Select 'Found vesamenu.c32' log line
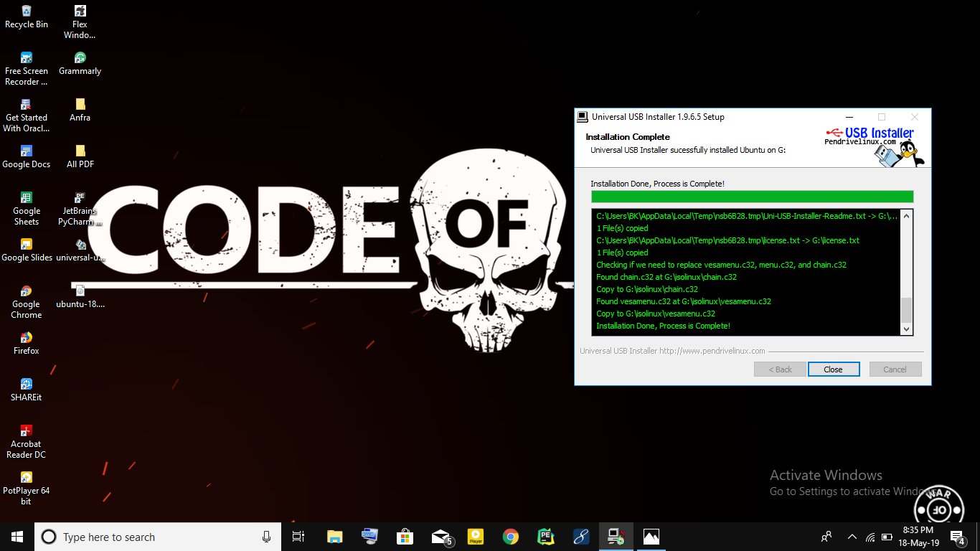Viewport: 980px width, 551px height. (683, 301)
